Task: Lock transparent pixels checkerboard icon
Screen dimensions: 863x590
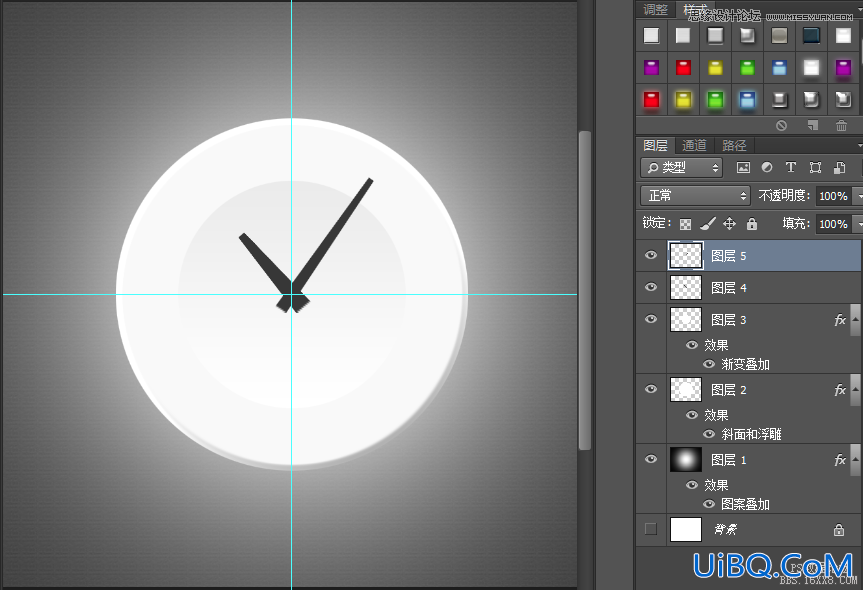Action: click(685, 224)
